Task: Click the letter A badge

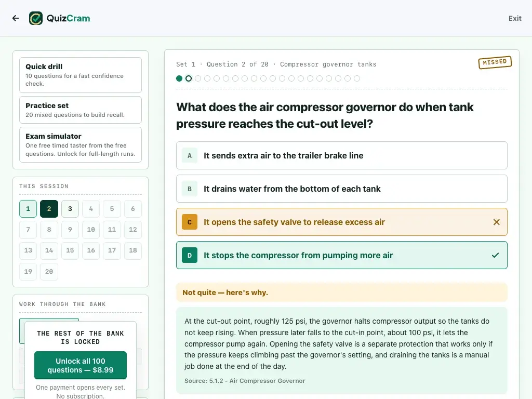Action: 190,155
